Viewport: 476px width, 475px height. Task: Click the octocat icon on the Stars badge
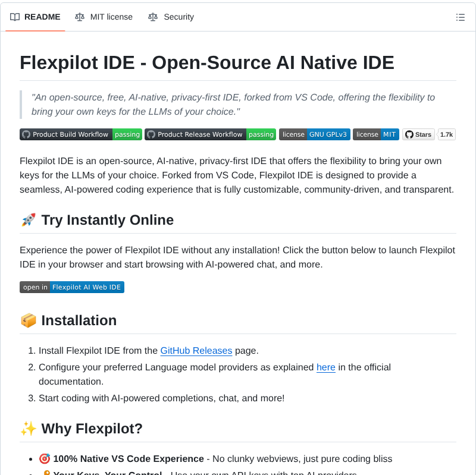pyautogui.click(x=409, y=134)
